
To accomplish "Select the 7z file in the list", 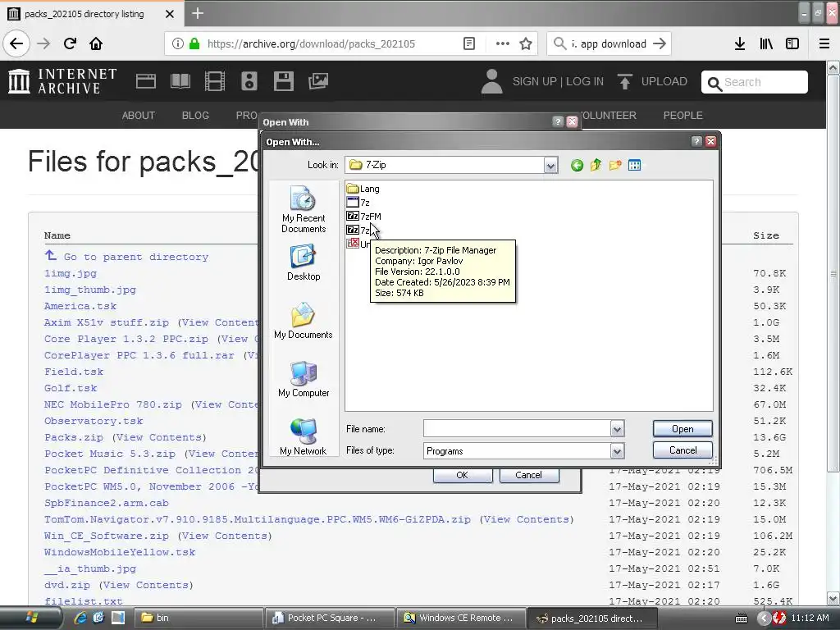I will click(358, 203).
